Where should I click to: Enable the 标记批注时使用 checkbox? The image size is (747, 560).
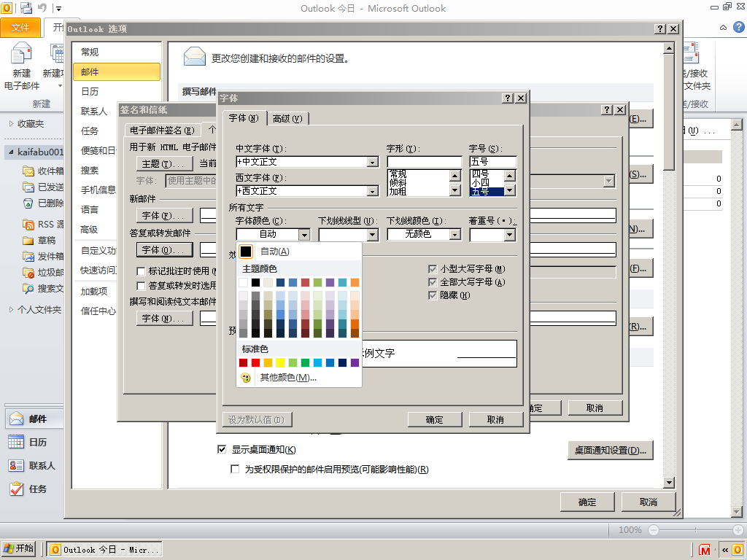pyautogui.click(x=141, y=271)
